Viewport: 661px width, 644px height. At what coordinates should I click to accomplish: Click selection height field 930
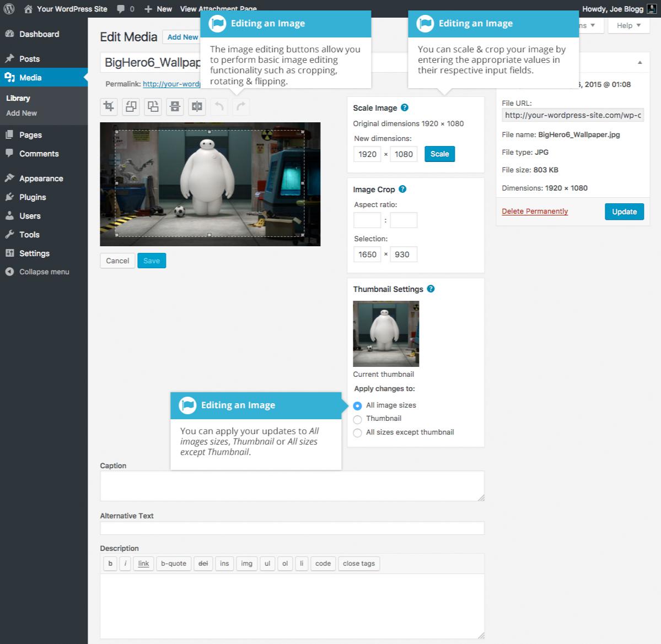[x=404, y=255]
